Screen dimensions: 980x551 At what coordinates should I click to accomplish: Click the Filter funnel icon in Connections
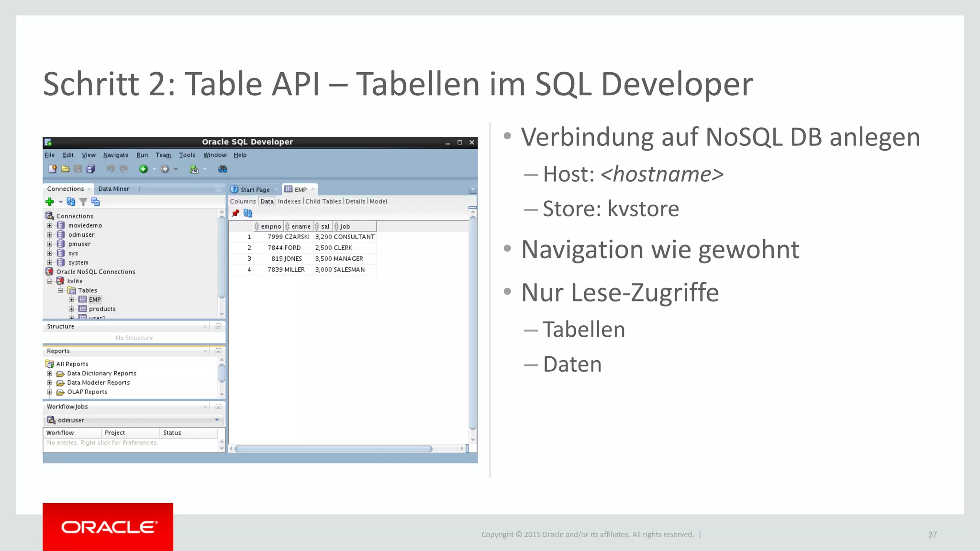(83, 202)
